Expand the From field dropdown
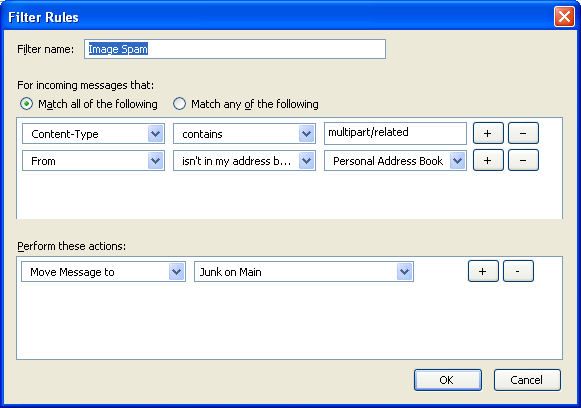This screenshot has height=408, width=581. tap(93, 160)
